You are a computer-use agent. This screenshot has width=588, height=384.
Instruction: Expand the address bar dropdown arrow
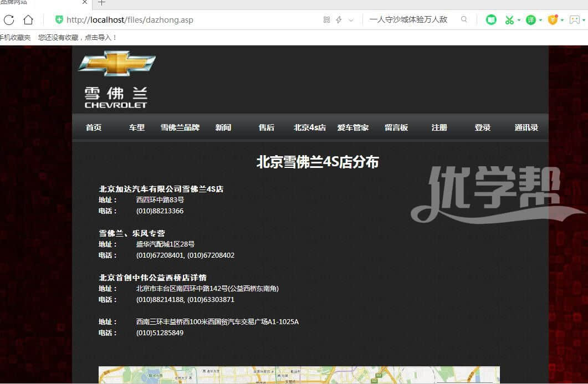[351, 20]
